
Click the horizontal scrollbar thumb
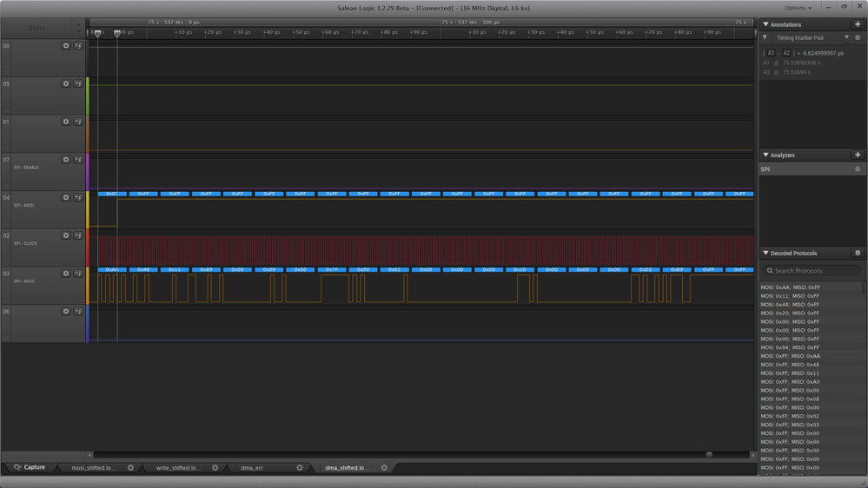tap(709, 455)
